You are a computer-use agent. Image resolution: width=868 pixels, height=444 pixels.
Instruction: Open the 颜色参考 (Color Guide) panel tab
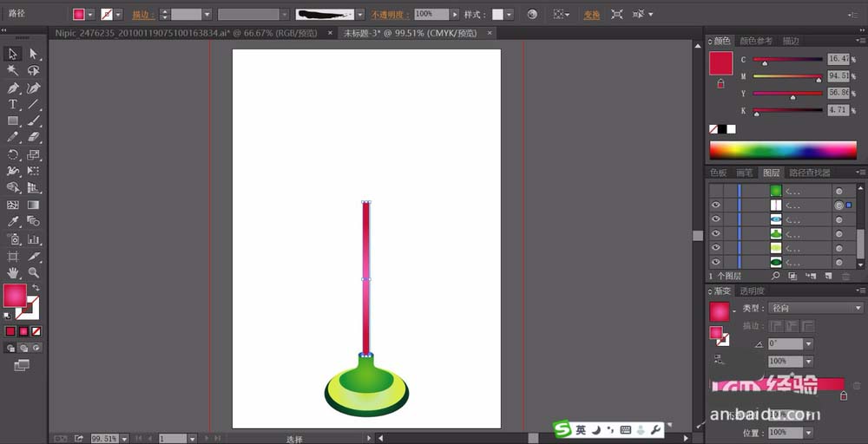(x=756, y=41)
